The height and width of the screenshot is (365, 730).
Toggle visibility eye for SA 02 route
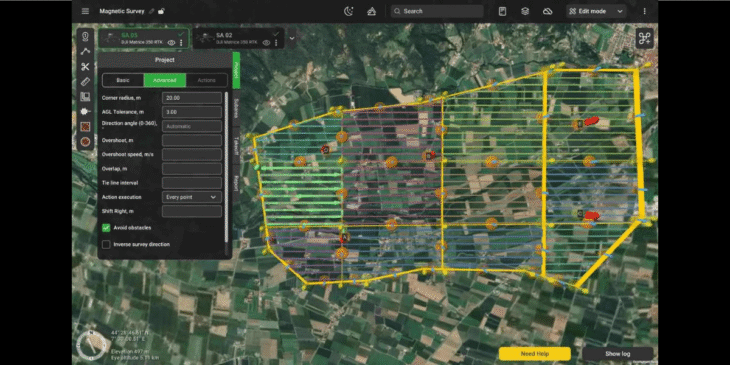click(x=266, y=42)
